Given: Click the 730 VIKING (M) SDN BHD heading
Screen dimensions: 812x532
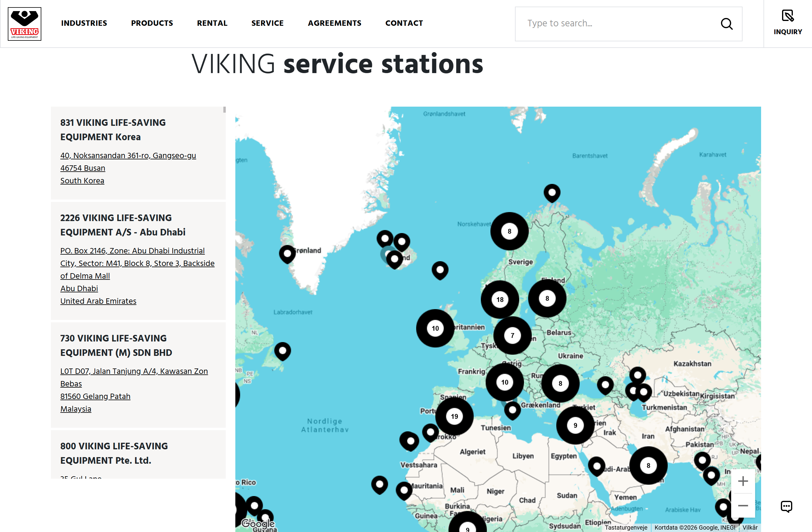Looking at the screenshot, I should (x=116, y=345).
